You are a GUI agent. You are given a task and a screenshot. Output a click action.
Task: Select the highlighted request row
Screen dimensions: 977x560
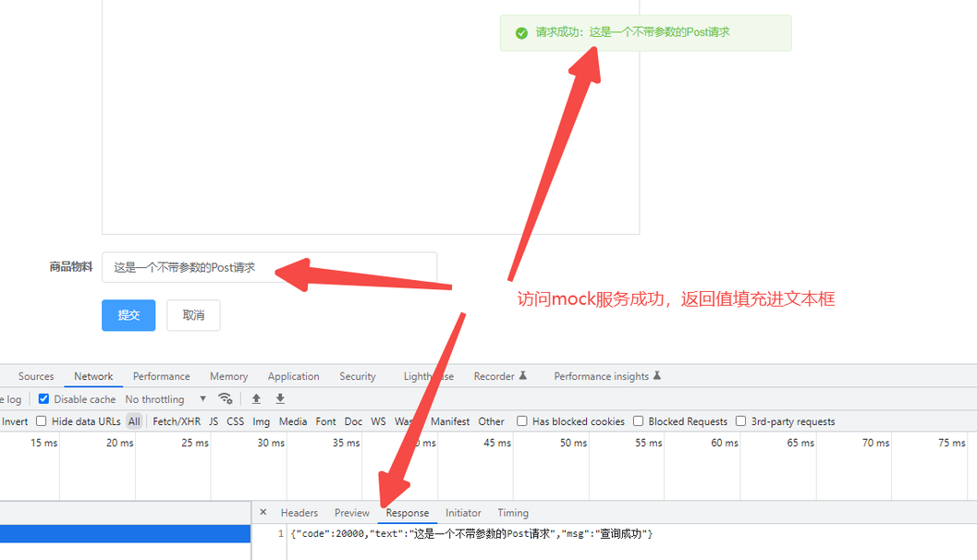[125, 534]
